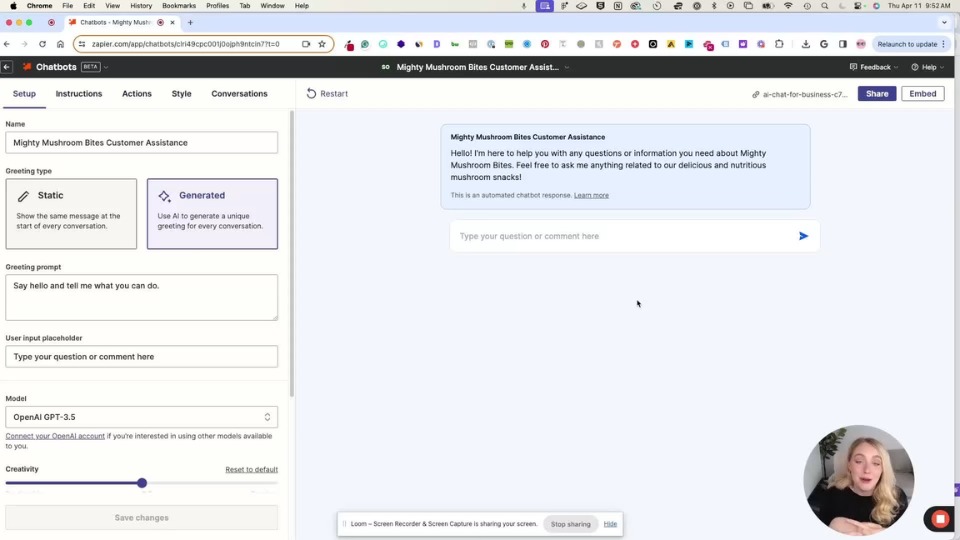
Task: Select the Static greeting type
Action: 71,214
